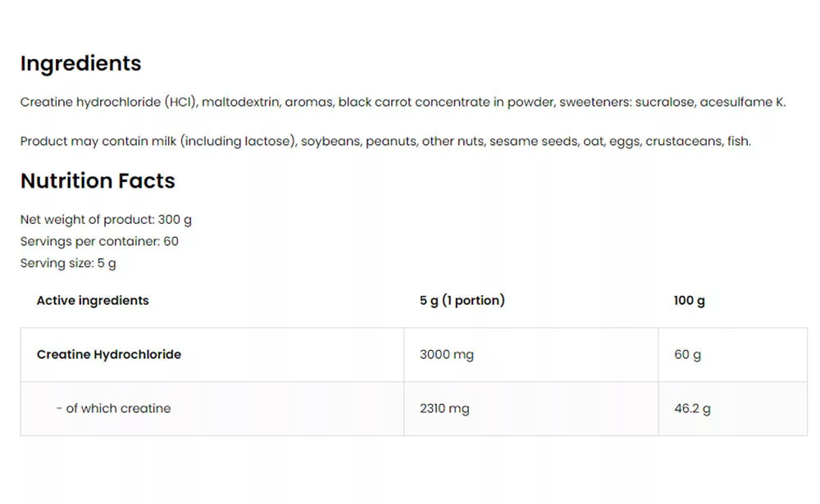
Task: Click the Serving size 5 g line
Action: [68, 263]
